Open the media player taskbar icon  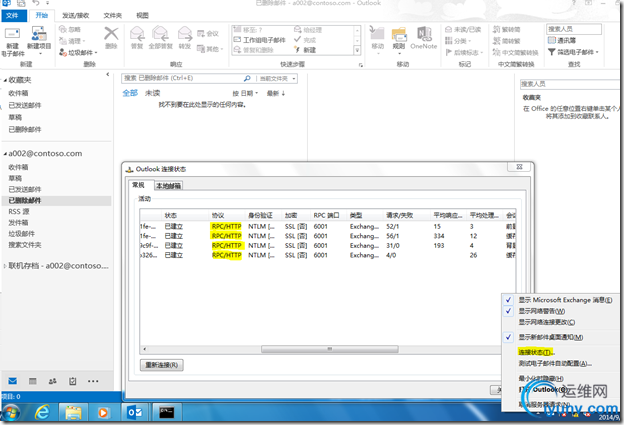point(103,413)
